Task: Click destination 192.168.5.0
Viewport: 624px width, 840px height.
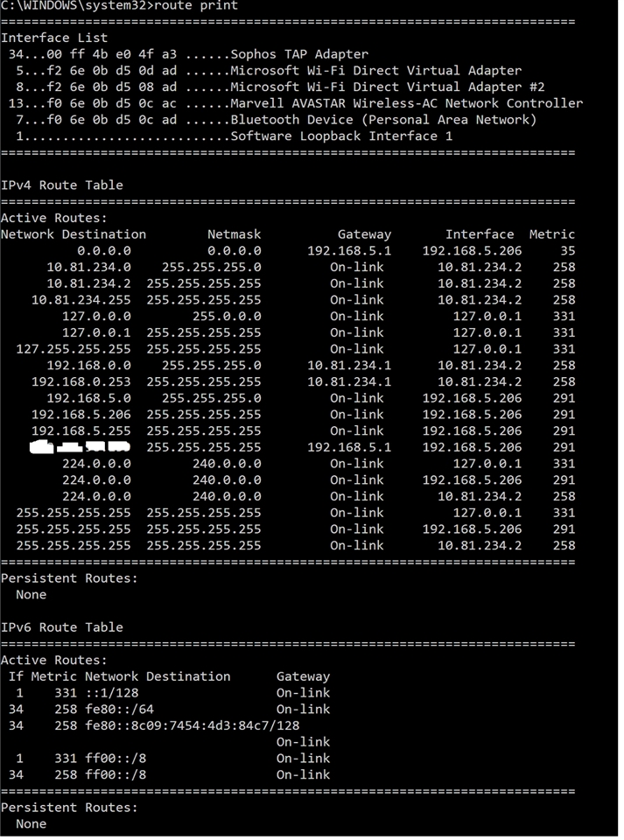Action: (x=89, y=398)
